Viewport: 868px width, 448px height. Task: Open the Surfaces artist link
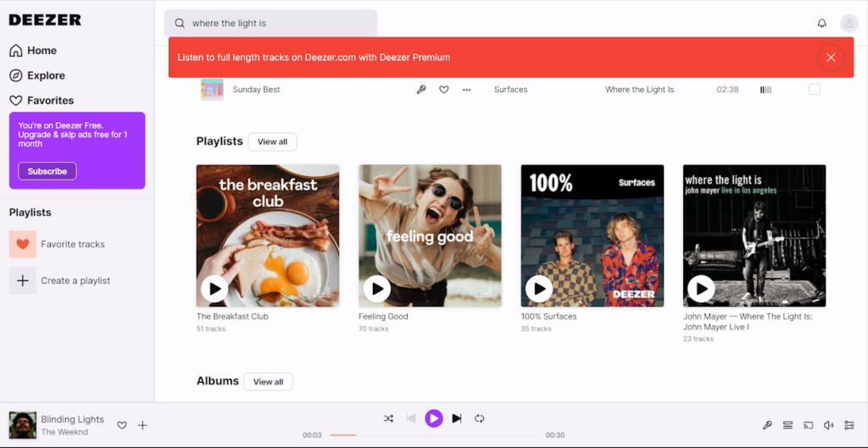510,90
